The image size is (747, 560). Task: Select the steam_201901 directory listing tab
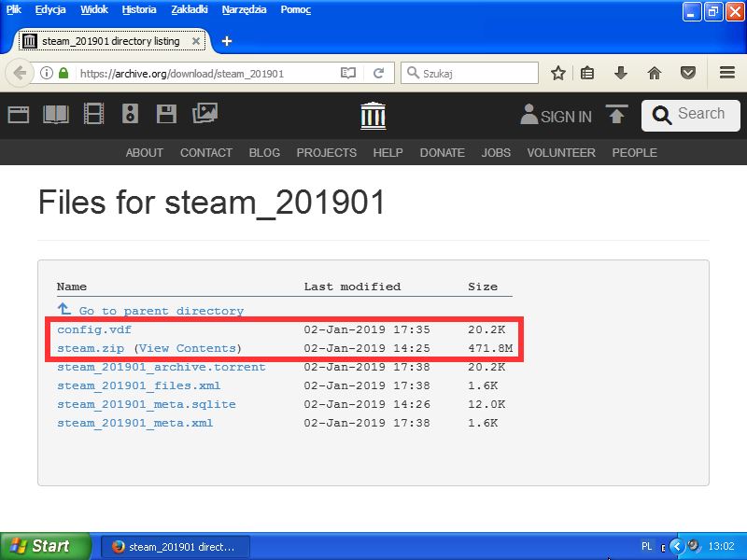[x=111, y=41]
